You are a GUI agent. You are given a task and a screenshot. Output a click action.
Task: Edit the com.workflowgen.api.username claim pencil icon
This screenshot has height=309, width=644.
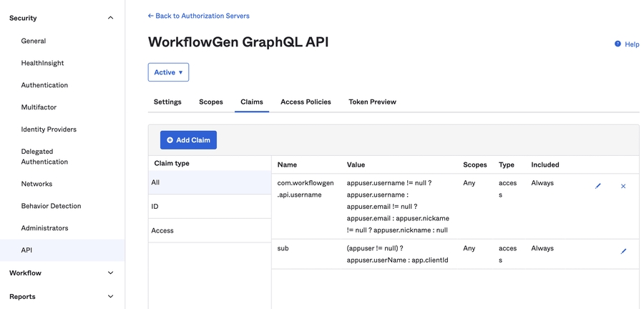598,186
